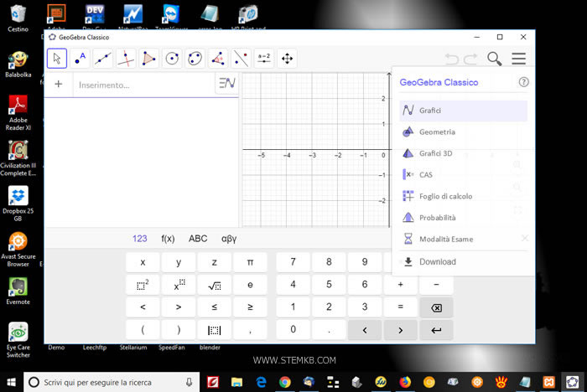
Task: Open Grafici 3D perspective
Action: pyautogui.click(x=435, y=153)
